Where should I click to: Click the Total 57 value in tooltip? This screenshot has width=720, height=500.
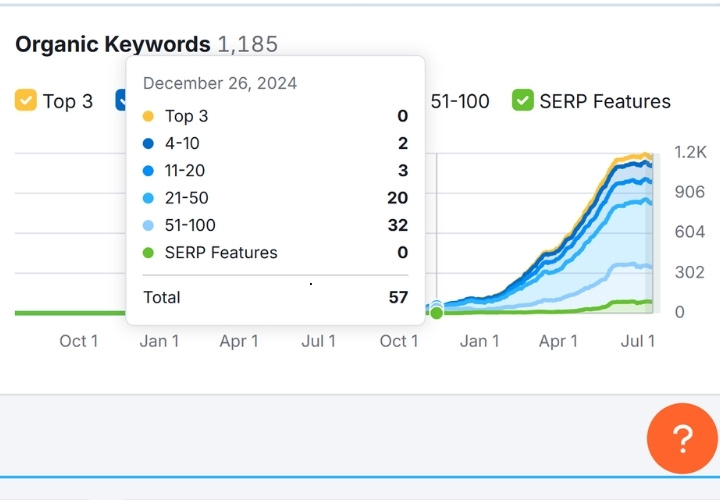click(398, 298)
